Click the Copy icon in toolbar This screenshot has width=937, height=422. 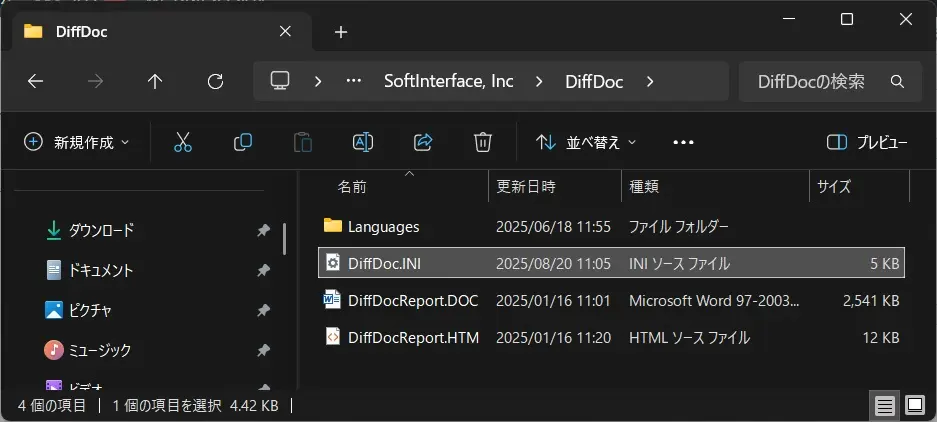(x=243, y=142)
